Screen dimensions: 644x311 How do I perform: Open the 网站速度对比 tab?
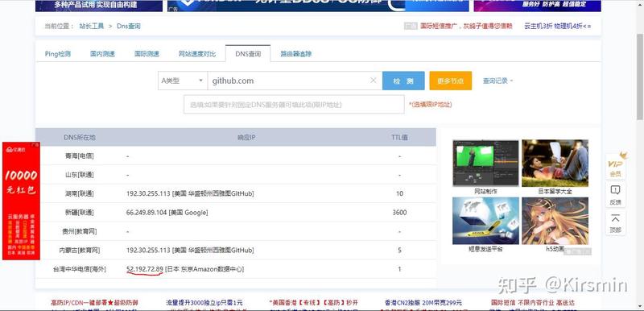(196, 54)
